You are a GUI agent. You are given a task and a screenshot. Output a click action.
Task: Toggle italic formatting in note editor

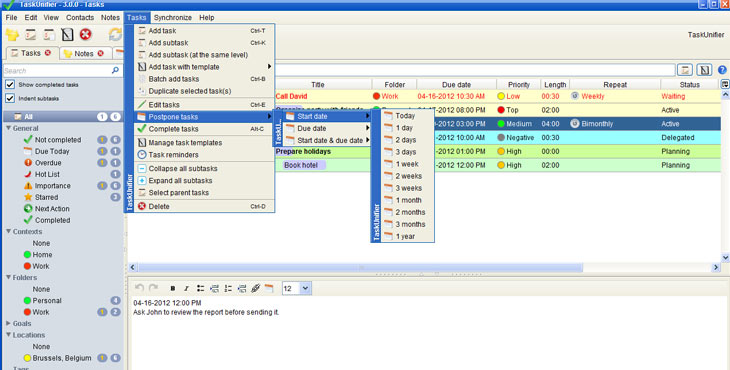(186, 289)
